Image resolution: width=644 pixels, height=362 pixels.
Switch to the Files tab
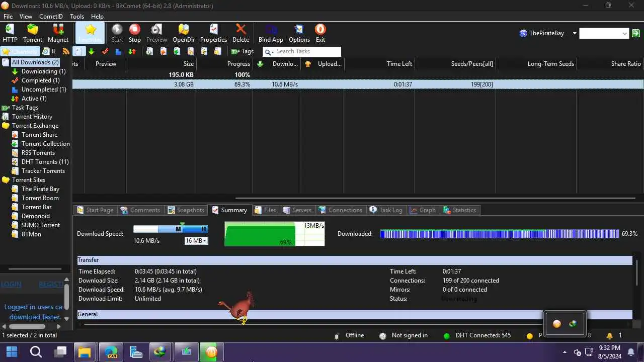pos(265,210)
